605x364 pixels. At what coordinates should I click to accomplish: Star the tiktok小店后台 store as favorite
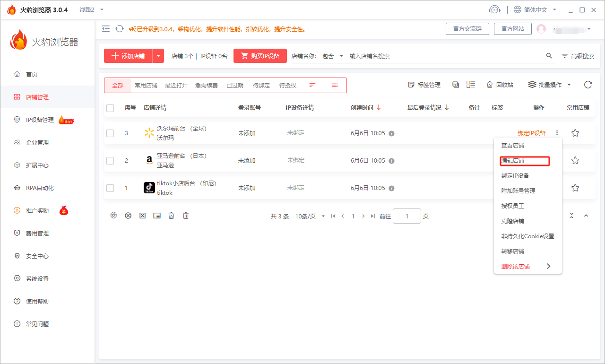(x=575, y=188)
